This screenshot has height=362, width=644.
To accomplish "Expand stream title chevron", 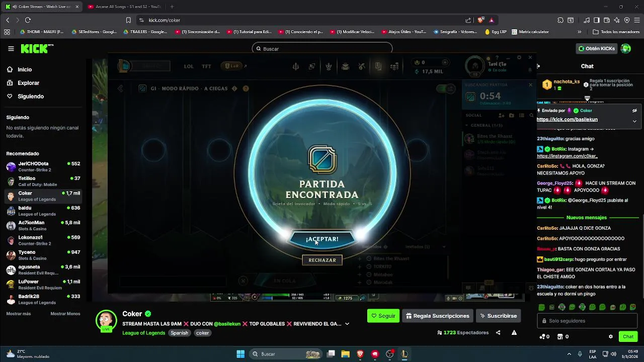I will pos(347,324).
